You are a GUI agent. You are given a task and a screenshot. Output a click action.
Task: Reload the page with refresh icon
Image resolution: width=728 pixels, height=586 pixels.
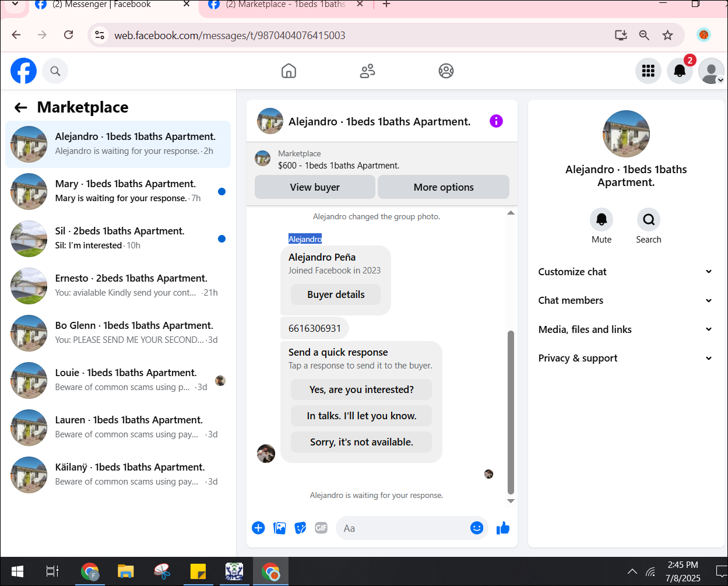(x=68, y=35)
